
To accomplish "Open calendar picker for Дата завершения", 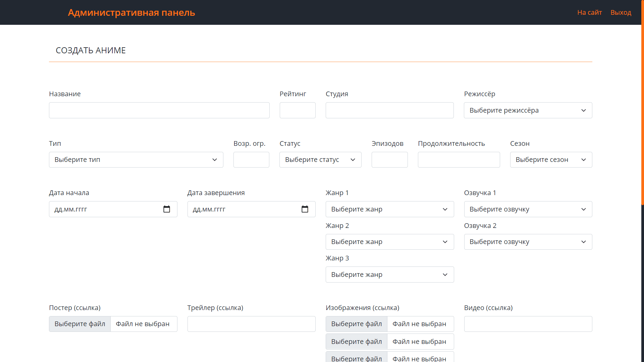I will [305, 209].
